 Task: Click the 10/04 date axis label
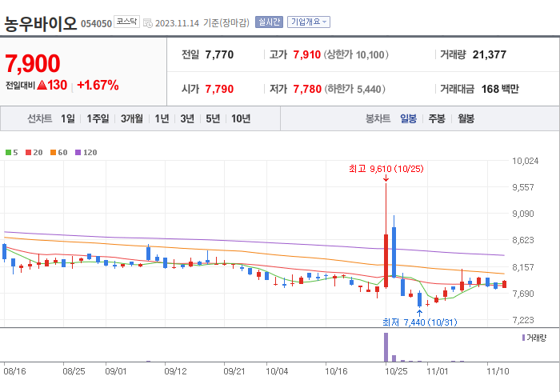[277, 371]
